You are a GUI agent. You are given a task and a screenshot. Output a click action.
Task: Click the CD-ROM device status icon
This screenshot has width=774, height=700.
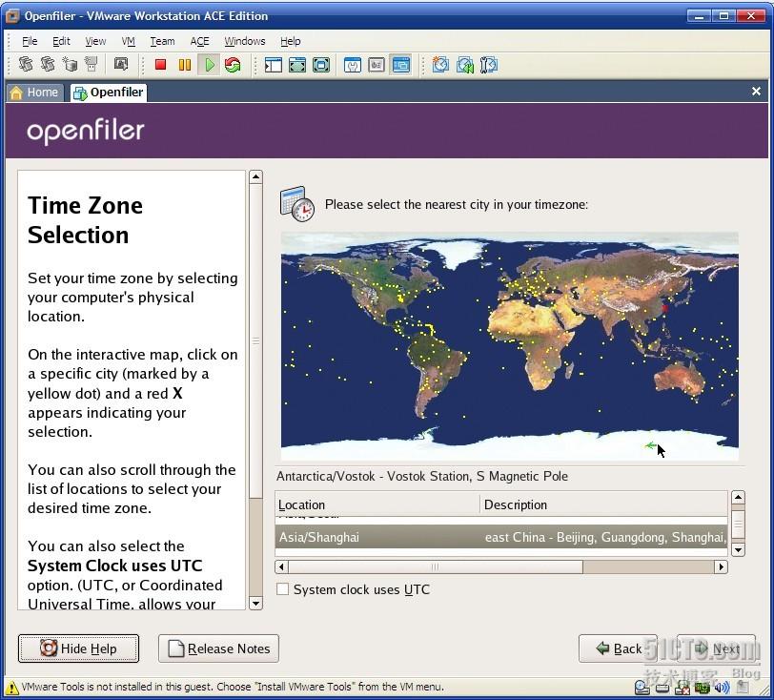tap(642, 688)
